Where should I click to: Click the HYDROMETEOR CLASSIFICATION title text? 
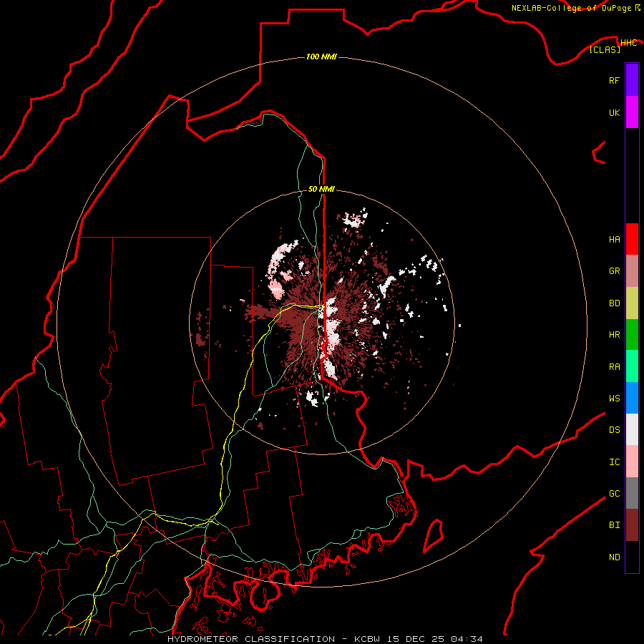point(251,639)
